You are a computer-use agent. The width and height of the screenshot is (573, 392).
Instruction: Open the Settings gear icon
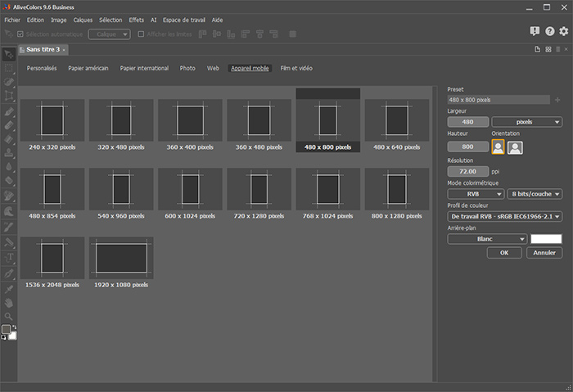pos(564,31)
